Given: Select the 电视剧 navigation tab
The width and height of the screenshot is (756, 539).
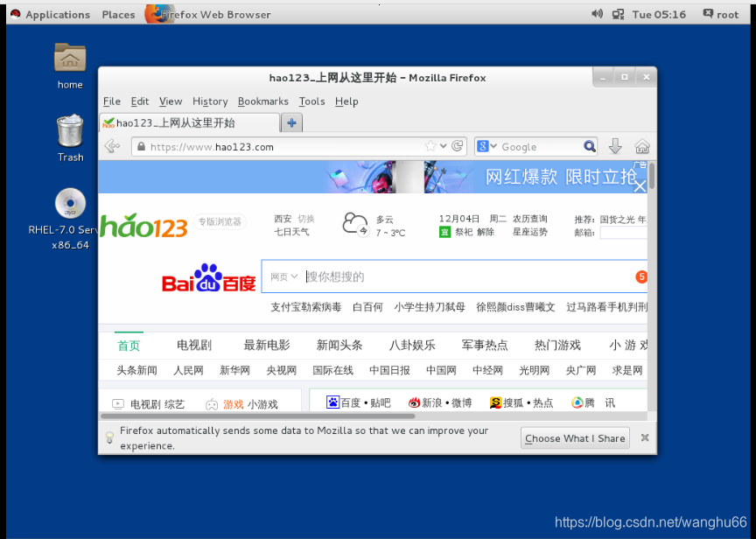Looking at the screenshot, I should (x=194, y=346).
